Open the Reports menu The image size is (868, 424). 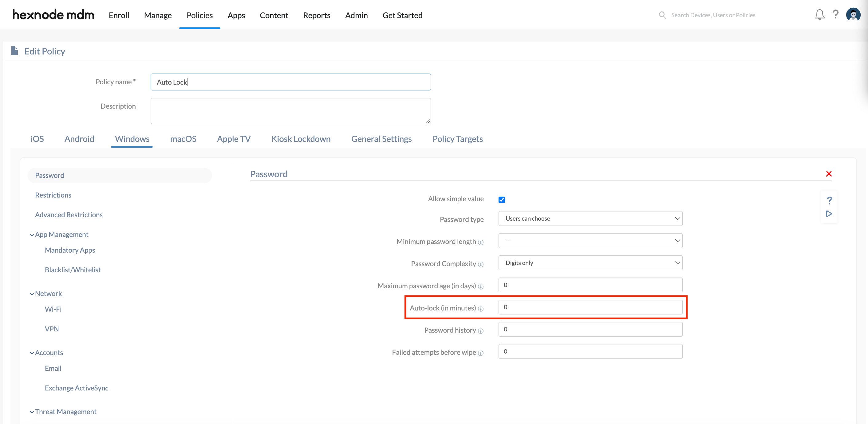(316, 15)
